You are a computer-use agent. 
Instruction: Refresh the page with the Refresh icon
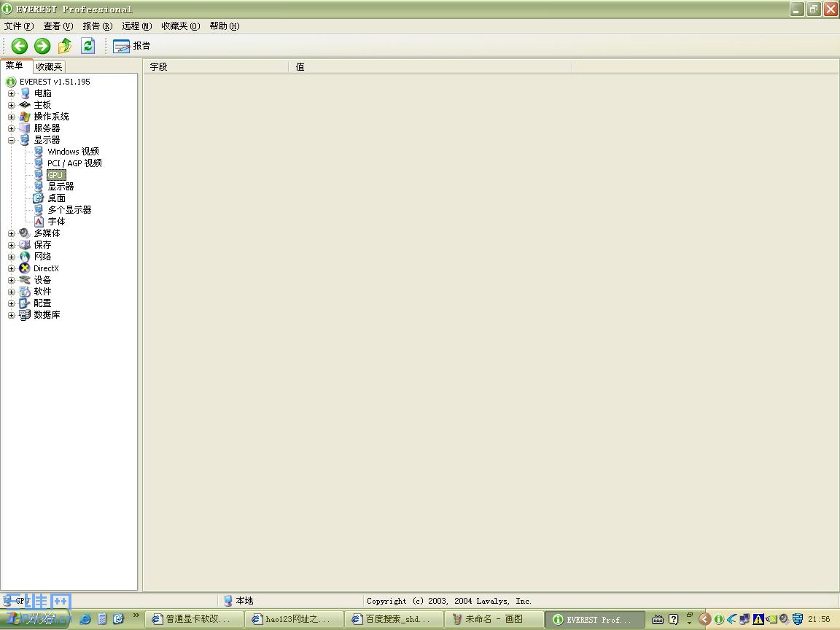pos(87,46)
